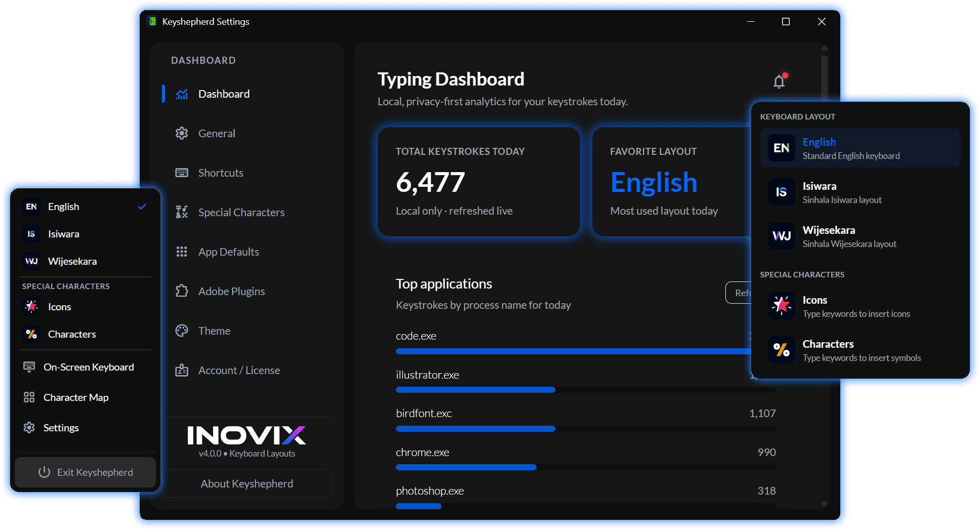The height and width of the screenshot is (530, 980).
Task: Select Icons in the tray menu
Action: (85, 307)
